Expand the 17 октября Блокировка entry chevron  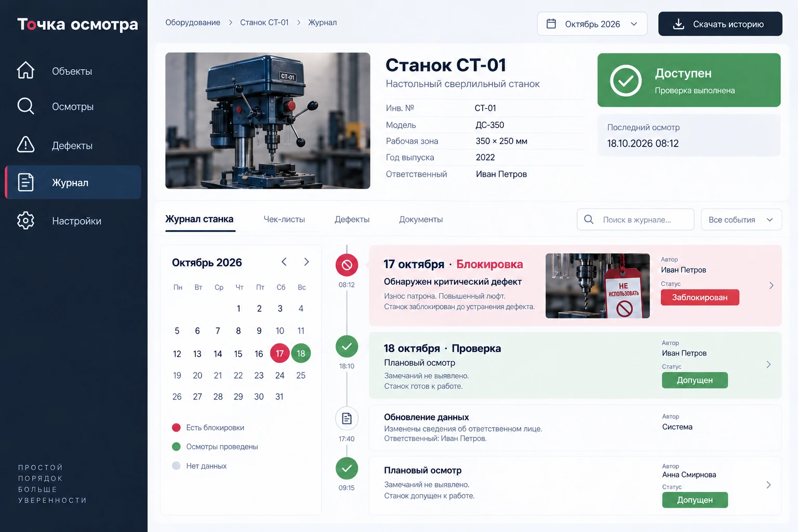771,285
